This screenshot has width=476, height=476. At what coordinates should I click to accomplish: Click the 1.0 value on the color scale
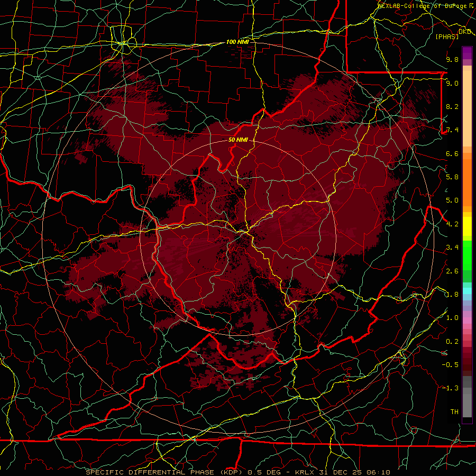pos(452,318)
